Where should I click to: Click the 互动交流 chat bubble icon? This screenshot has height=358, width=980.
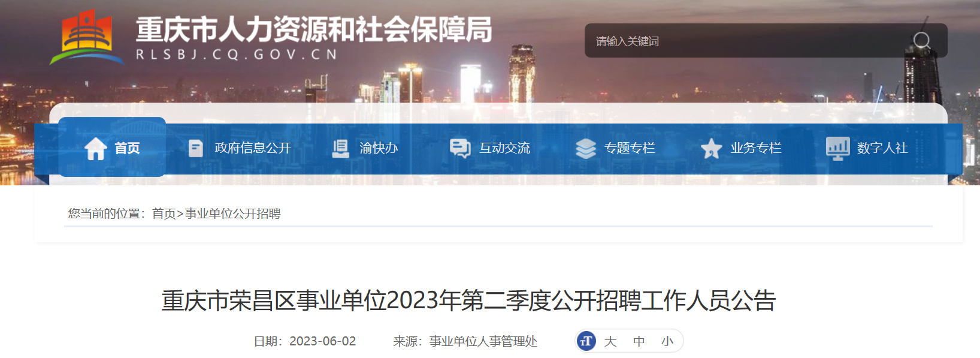click(460, 148)
